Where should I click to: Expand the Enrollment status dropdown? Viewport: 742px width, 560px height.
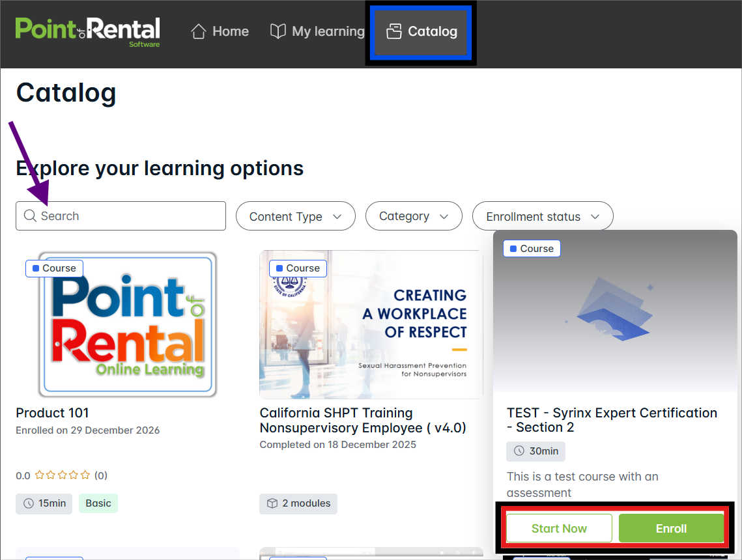coord(542,217)
